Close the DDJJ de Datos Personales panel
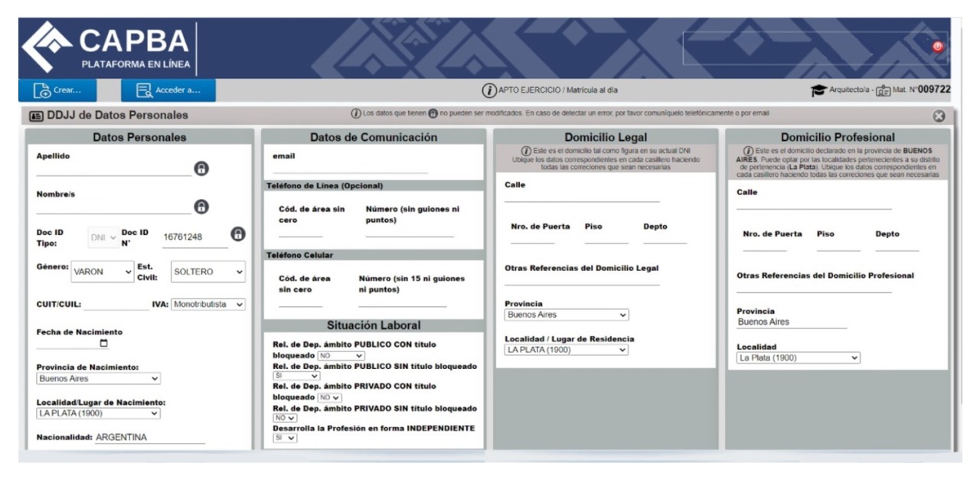The height and width of the screenshot is (480, 980). 939,116
